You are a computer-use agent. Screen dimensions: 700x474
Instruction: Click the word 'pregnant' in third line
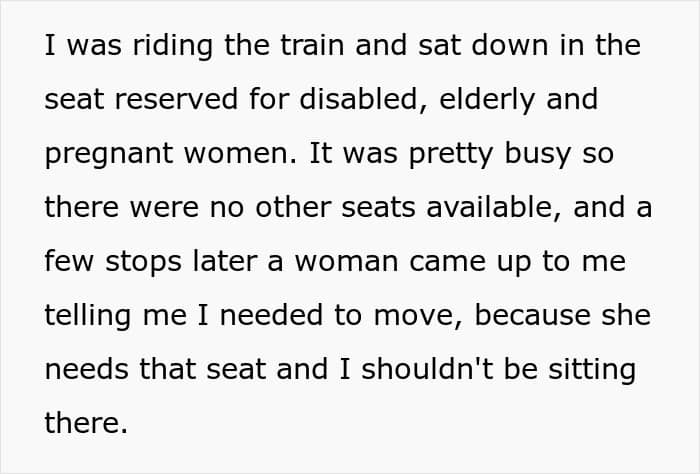108,155
